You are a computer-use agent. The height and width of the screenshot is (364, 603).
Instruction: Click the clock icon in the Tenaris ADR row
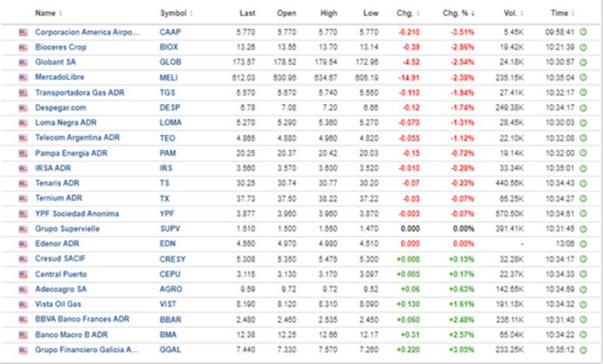coord(583,183)
